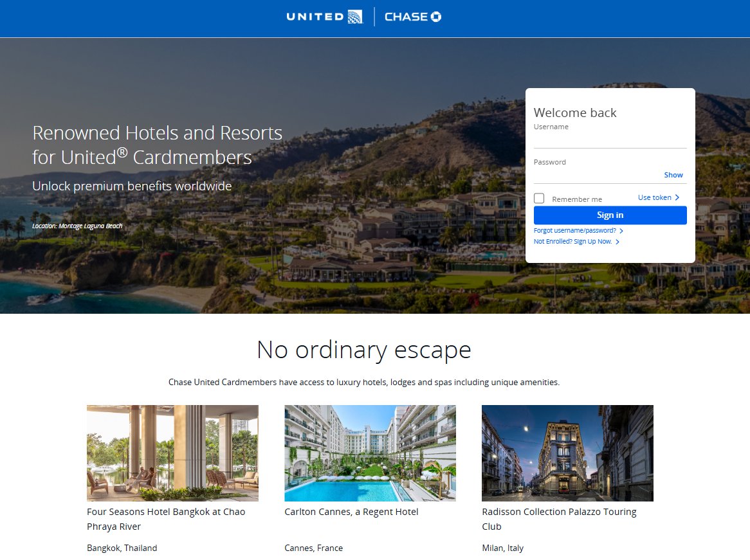750x560 pixels.
Task: Select the Four Seasons Hotel Bangkok title
Action: tap(166, 519)
